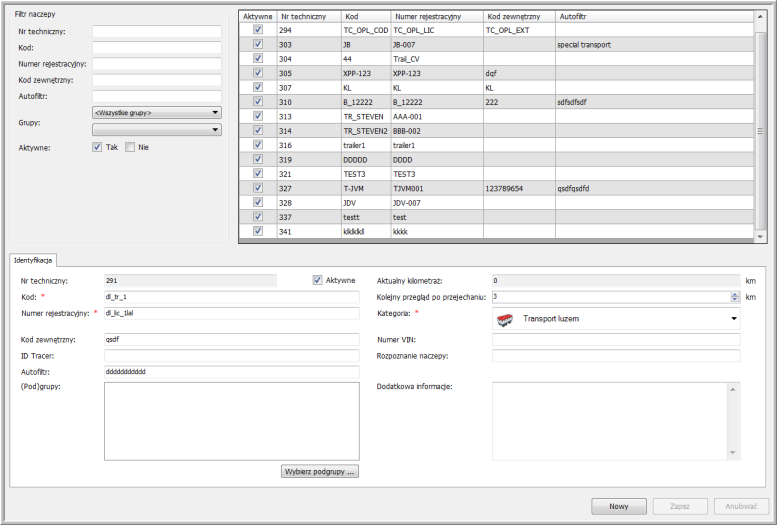Viewport: 777px width, 525px height.
Task: Click the stepper arrows on Kolejny przegląd field
Action: (x=735, y=297)
